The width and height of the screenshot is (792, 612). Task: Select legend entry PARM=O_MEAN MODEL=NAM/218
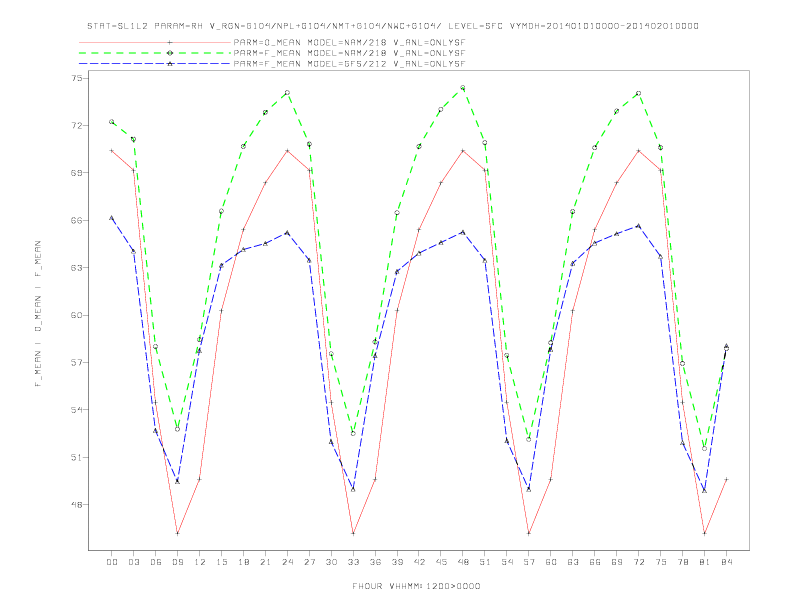click(349, 42)
